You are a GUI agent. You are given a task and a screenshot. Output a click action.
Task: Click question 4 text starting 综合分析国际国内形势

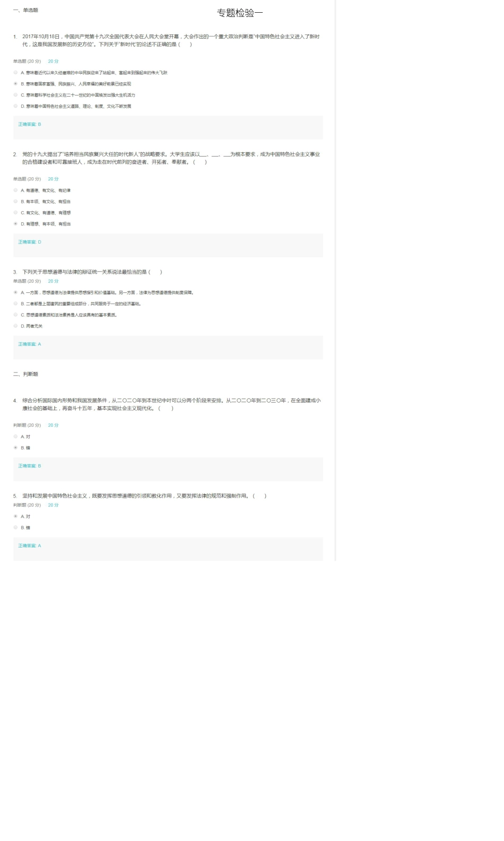[171, 404]
